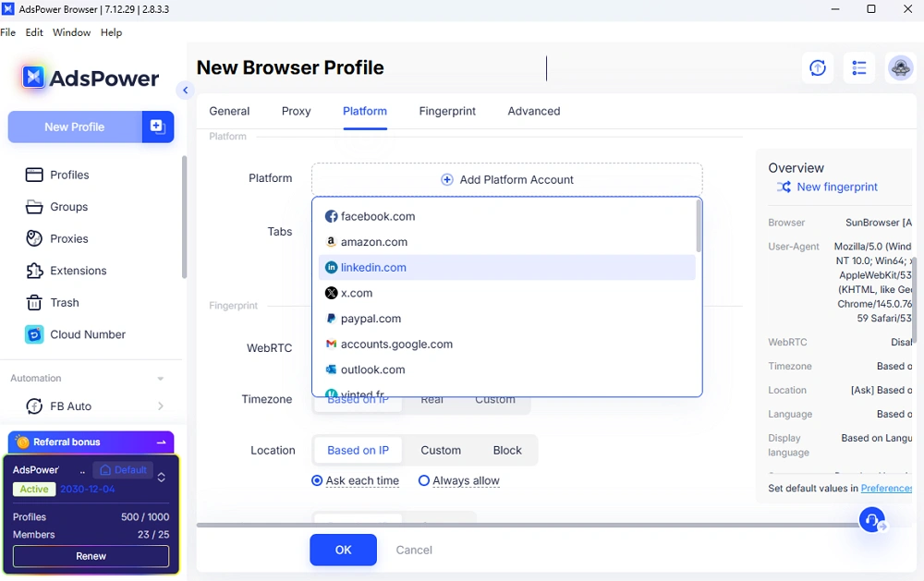Open the Window menu
This screenshot has width=924, height=581.
71,32
